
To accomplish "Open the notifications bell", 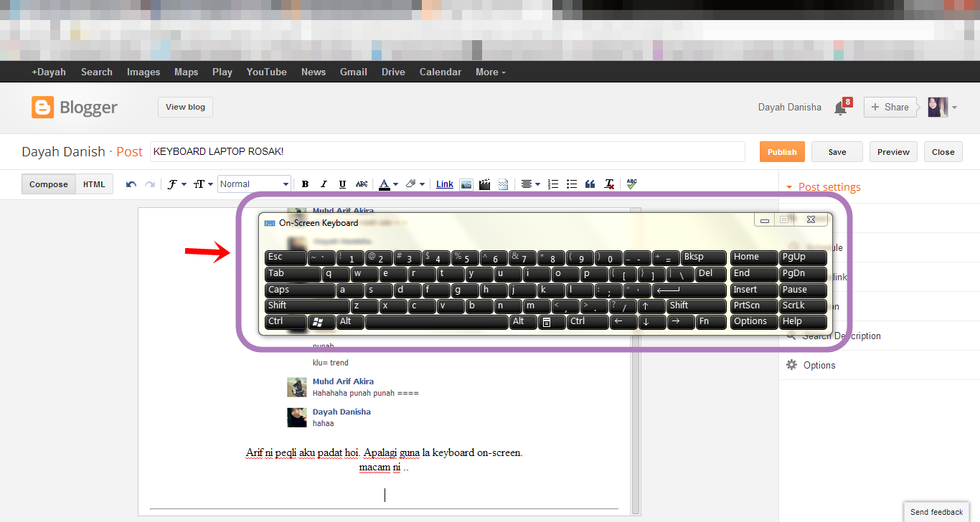I will [841, 108].
